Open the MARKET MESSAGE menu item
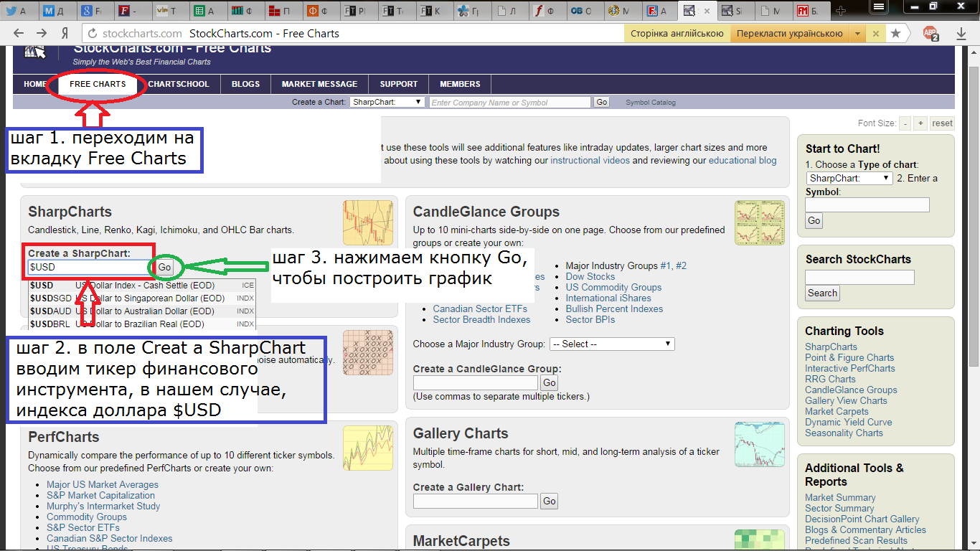The width and height of the screenshot is (980, 551). coord(319,84)
